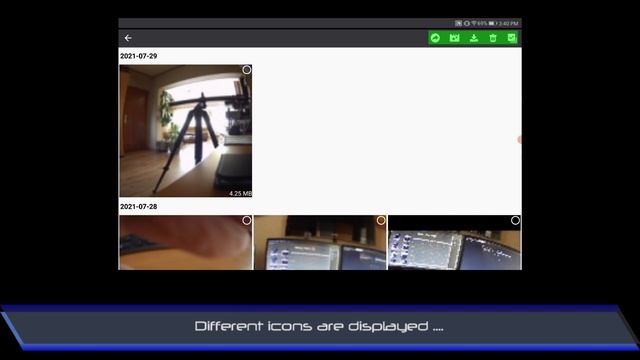Tap the clock time in the status bar
This screenshot has height=360, width=640.
[x=508, y=24]
